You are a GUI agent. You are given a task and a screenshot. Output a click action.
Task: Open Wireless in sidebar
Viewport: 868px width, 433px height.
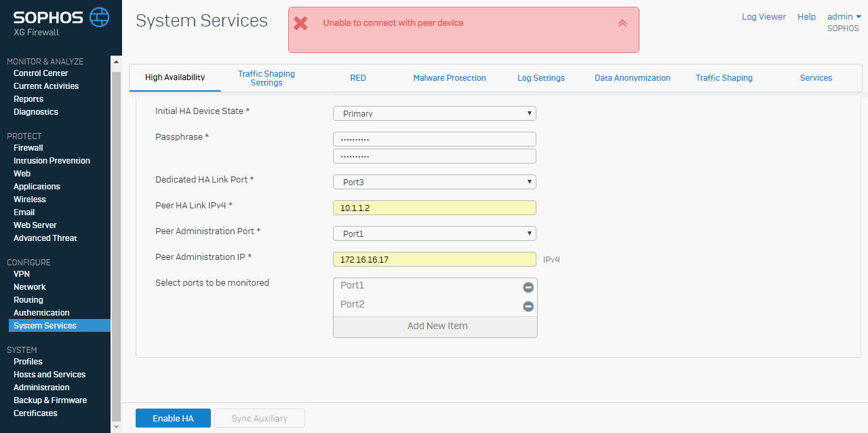point(30,200)
